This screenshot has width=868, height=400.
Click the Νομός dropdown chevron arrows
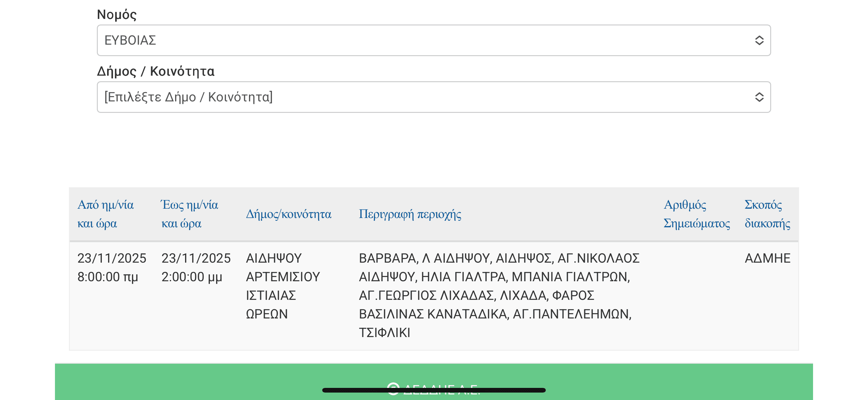pyautogui.click(x=759, y=40)
